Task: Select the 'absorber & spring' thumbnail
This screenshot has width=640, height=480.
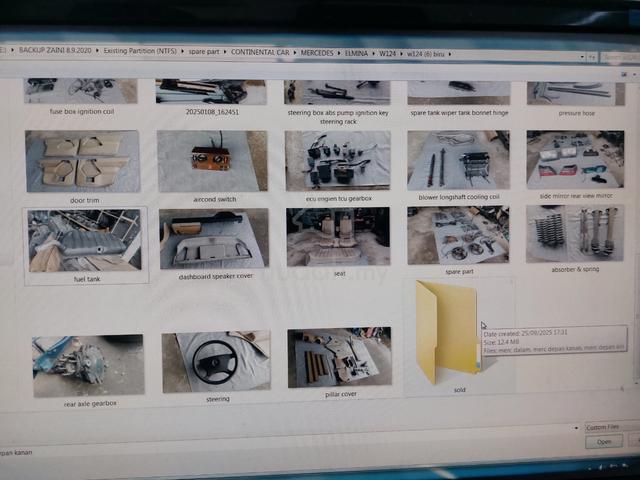Action: click(575, 233)
